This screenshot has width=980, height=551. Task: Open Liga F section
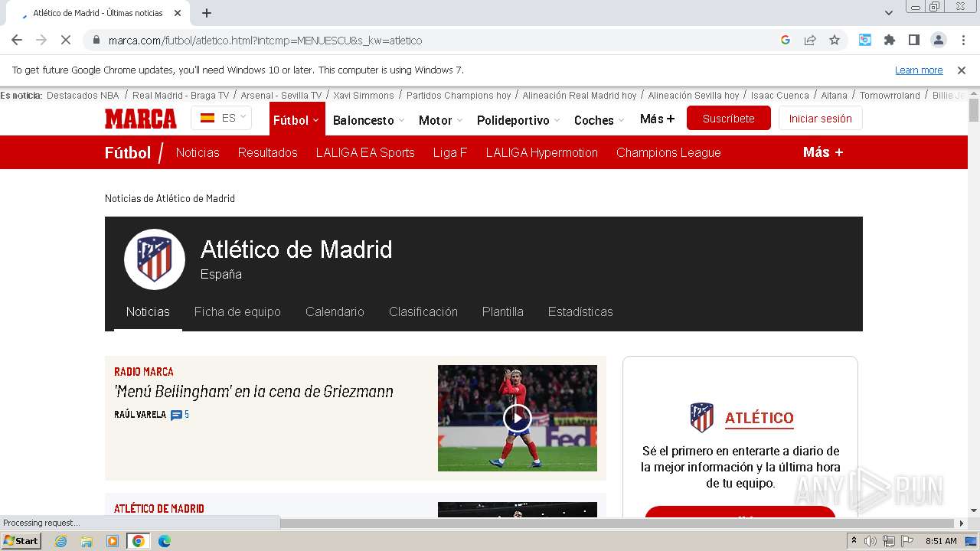tap(450, 152)
